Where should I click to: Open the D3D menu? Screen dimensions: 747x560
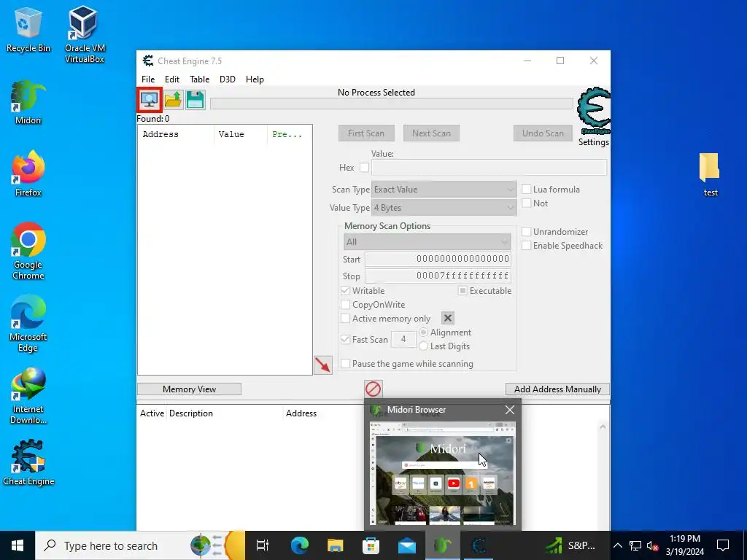228,79
